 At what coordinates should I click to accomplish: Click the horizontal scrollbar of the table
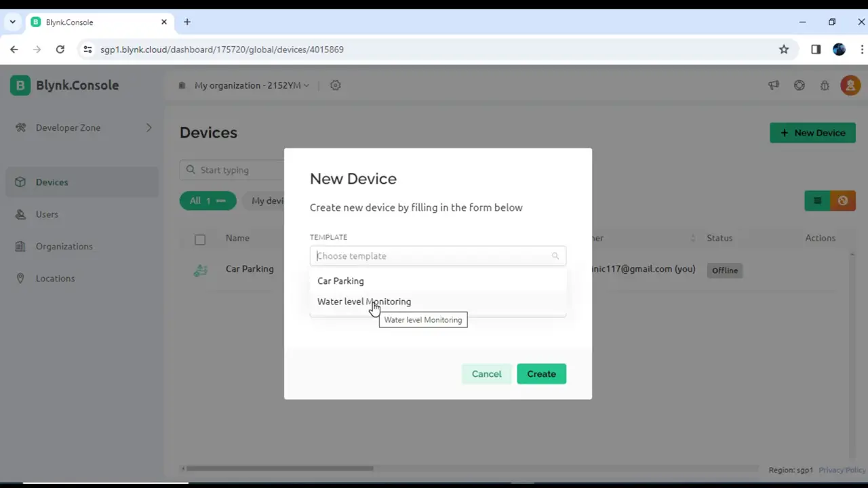point(280,468)
